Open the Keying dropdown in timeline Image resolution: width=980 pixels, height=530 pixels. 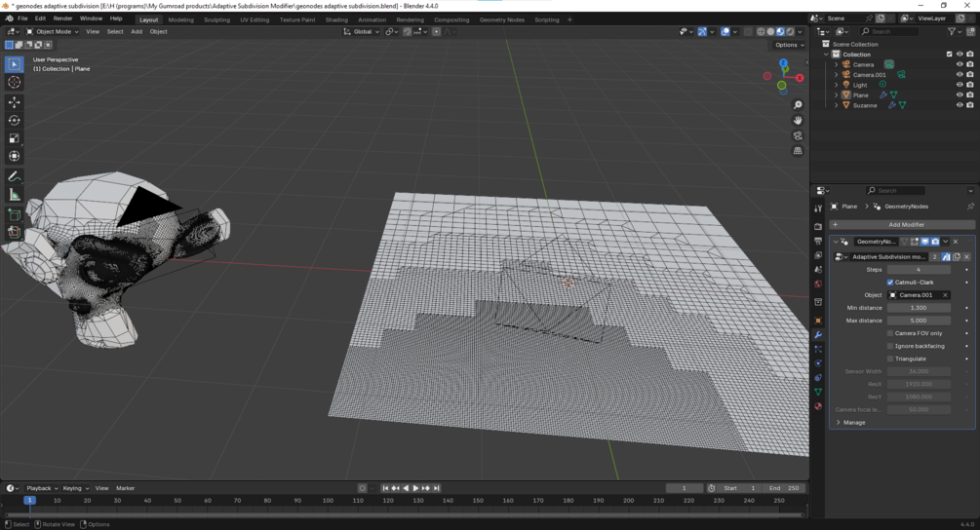click(x=76, y=488)
